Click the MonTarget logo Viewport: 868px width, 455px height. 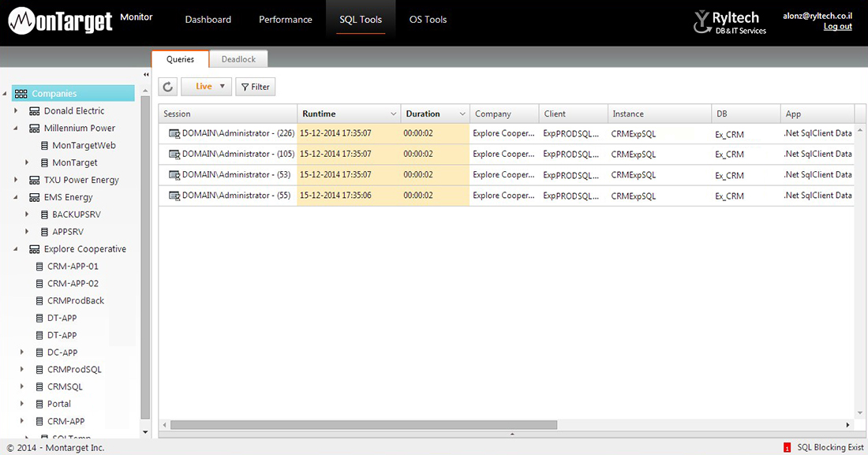(60, 21)
